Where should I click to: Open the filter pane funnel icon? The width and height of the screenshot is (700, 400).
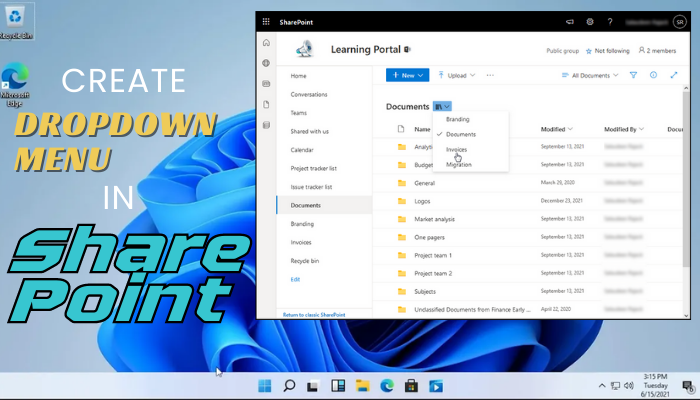point(633,75)
